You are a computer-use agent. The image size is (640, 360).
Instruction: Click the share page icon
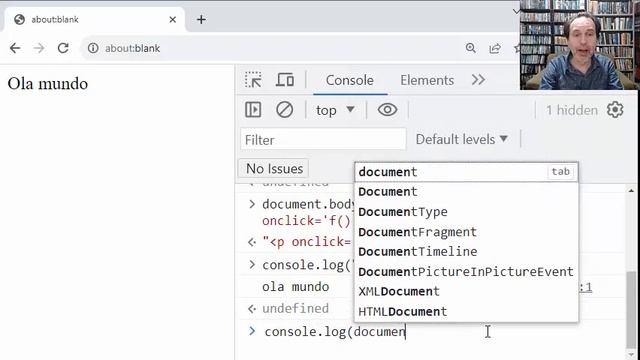click(x=495, y=48)
